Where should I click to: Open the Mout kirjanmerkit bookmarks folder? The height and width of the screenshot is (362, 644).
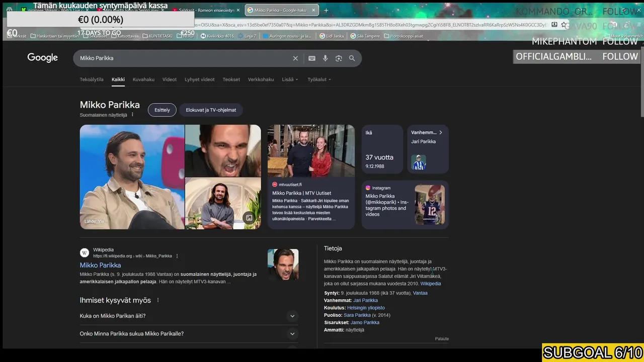[x=623, y=36]
